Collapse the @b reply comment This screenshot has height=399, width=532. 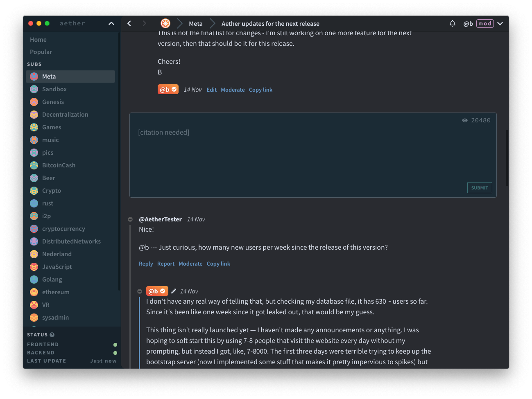coord(139,291)
